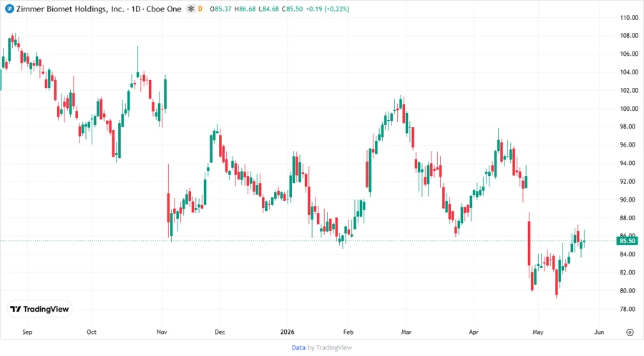Click the May label on time axis

pos(538,332)
